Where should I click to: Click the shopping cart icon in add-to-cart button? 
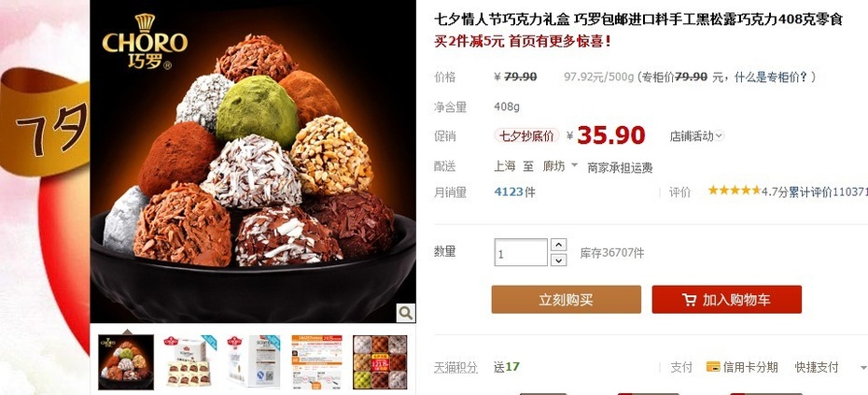[x=689, y=300]
